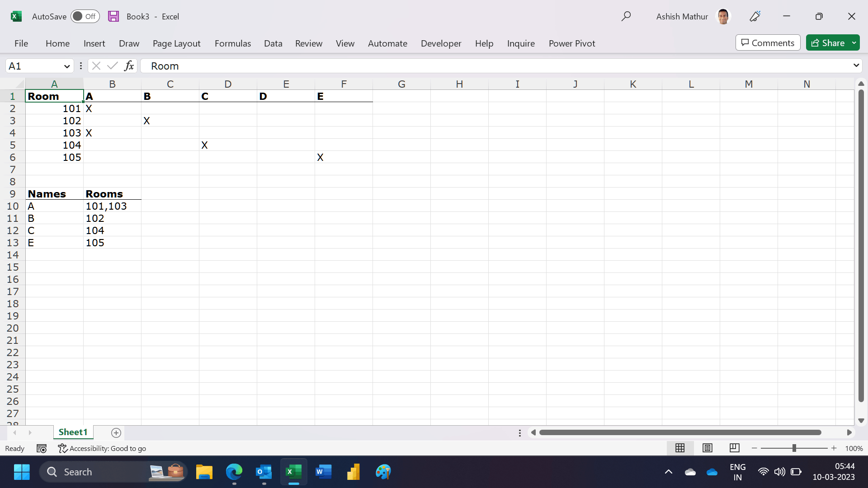
Task: Toggle AutoSave switch on
Action: 85,16
